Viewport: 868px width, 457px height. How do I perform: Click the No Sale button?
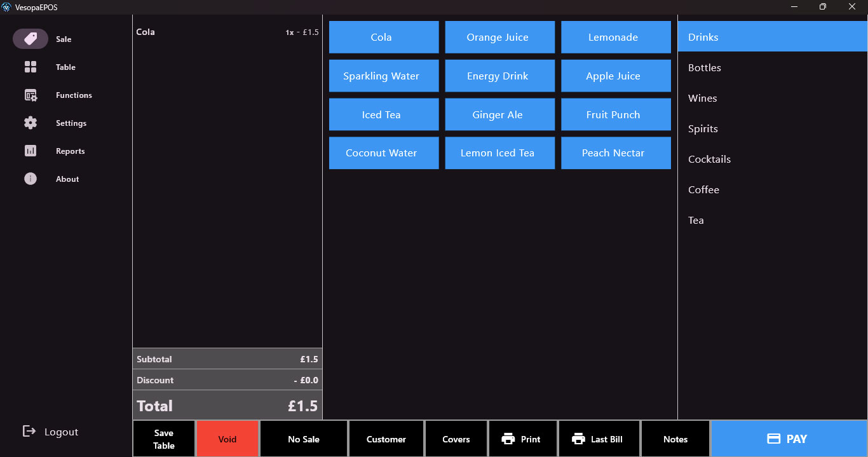coord(304,439)
